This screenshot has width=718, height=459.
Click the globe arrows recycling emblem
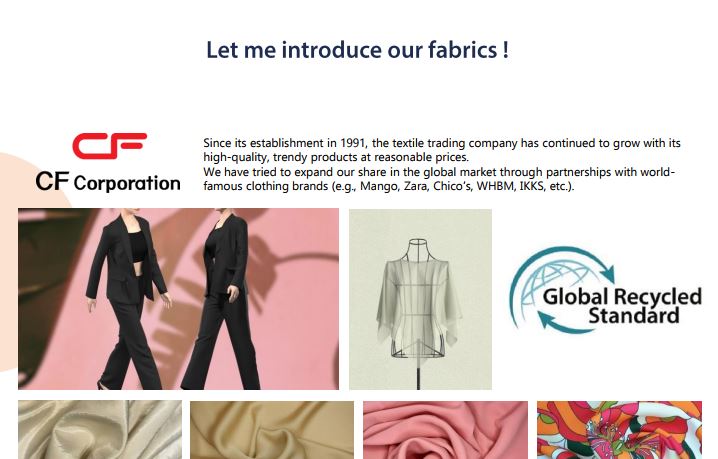click(561, 290)
